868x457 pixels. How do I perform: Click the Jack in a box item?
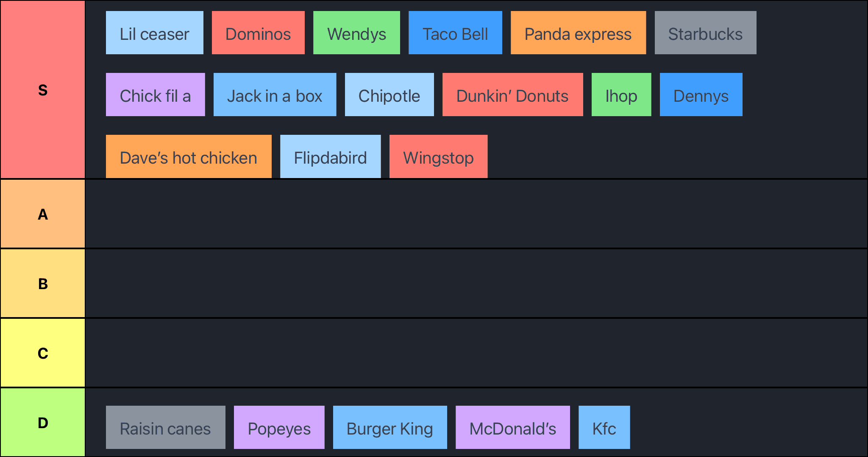click(x=275, y=95)
